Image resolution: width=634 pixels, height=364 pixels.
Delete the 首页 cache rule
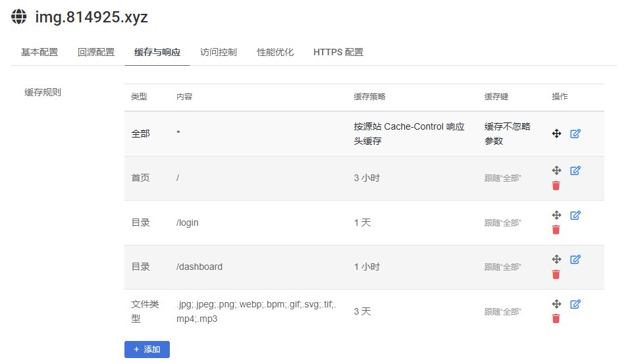pyautogui.click(x=556, y=186)
